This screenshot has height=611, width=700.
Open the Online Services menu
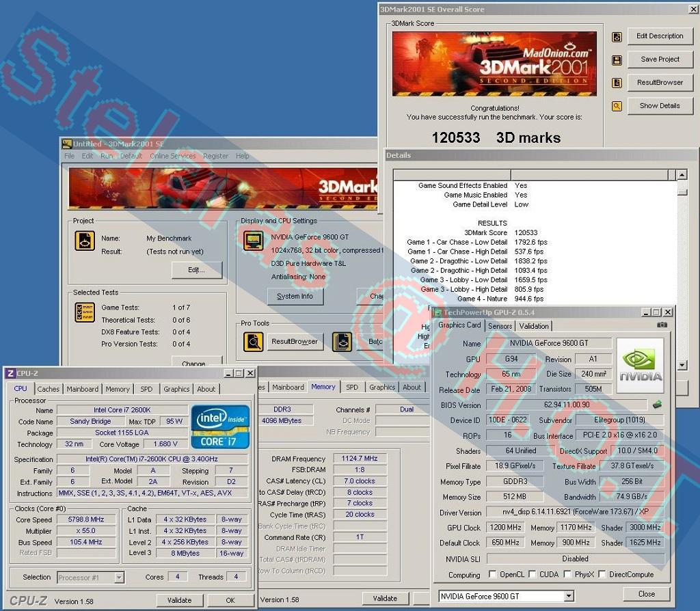(x=173, y=156)
